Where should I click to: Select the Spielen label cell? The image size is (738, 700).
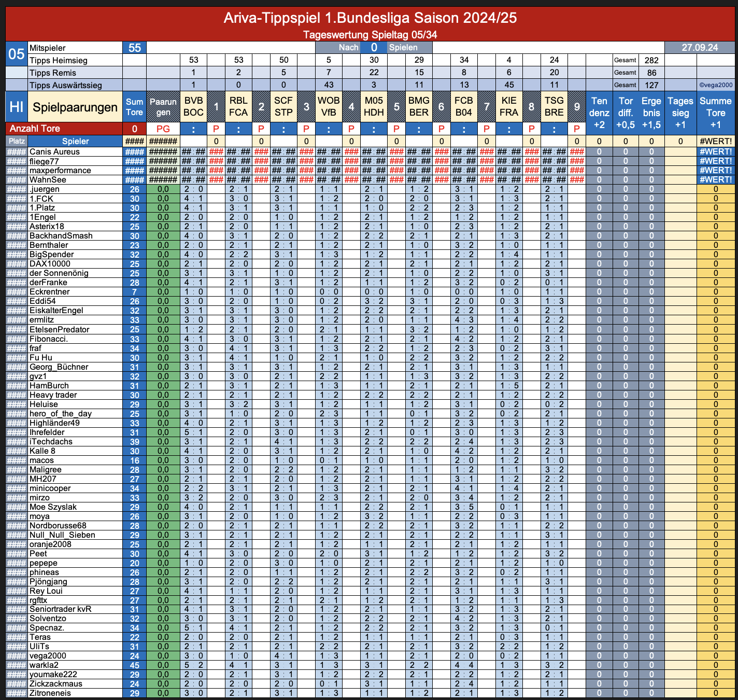coord(409,48)
